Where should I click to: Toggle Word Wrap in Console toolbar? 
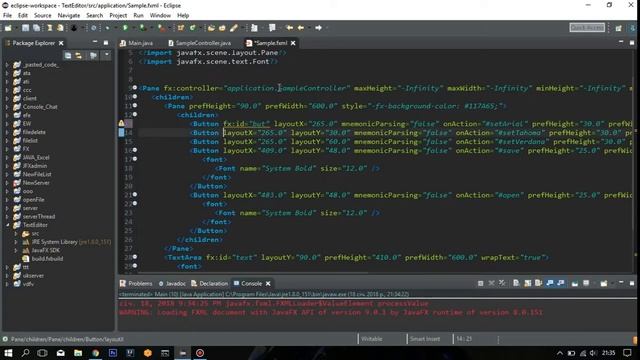[538, 283]
